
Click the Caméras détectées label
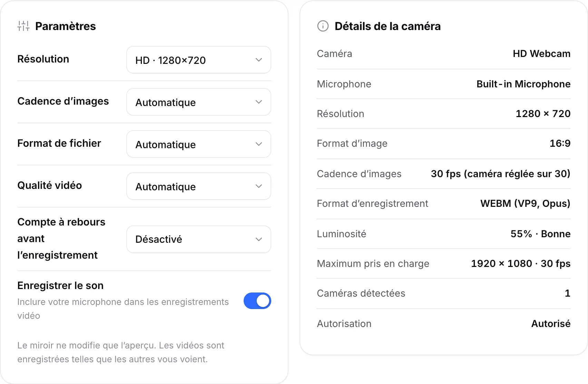[x=361, y=293]
